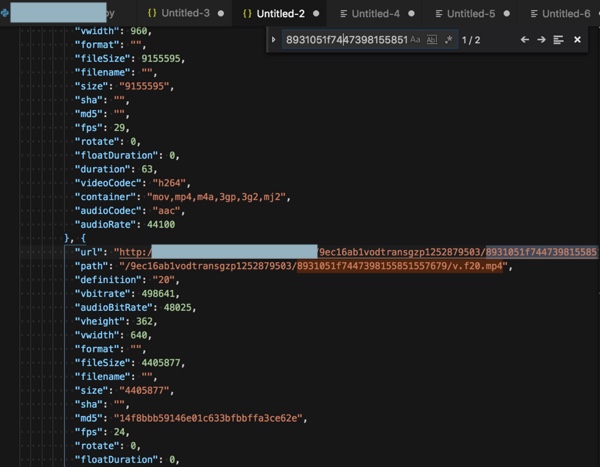Screen dimensions: 600x467
Task: Click the "audioBitRate": 48025 line
Action: coord(135,307)
